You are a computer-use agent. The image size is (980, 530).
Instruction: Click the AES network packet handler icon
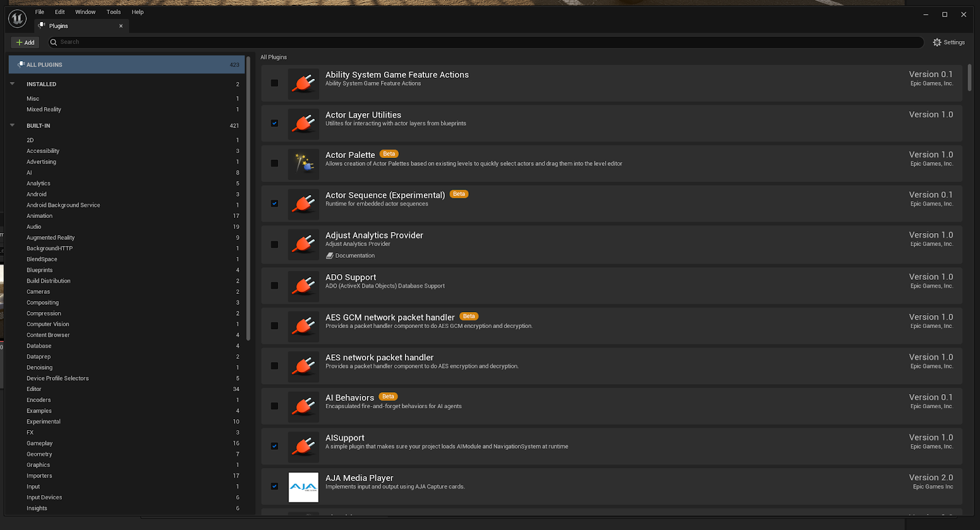[303, 366]
